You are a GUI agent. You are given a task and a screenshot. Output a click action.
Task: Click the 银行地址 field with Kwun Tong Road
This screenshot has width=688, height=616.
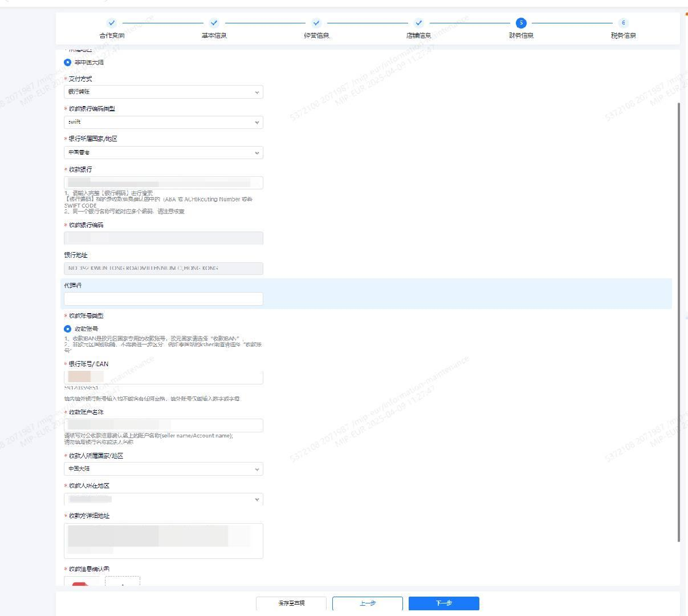tap(164, 268)
